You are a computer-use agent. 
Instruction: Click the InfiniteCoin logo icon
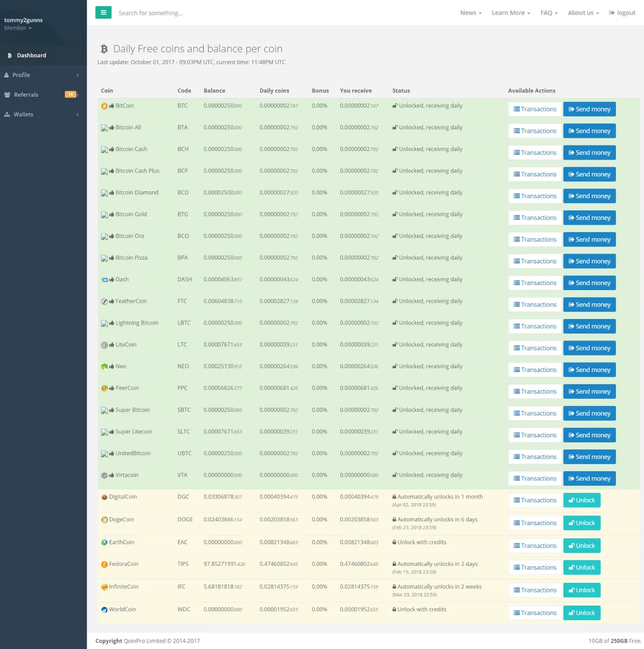tap(104, 587)
